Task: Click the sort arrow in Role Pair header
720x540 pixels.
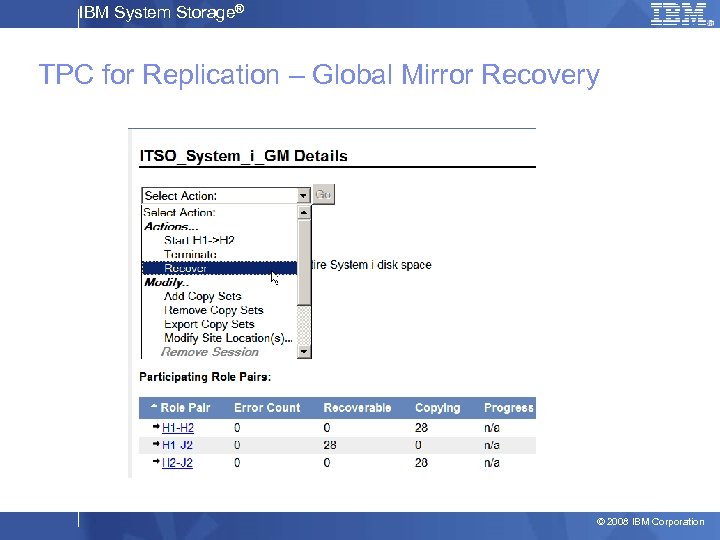Action: [154, 406]
